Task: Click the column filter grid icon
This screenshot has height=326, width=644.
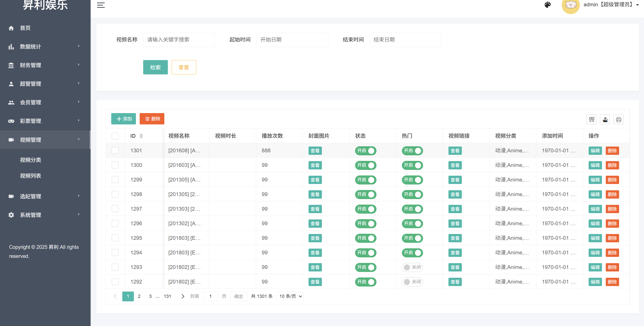Action: click(x=591, y=119)
